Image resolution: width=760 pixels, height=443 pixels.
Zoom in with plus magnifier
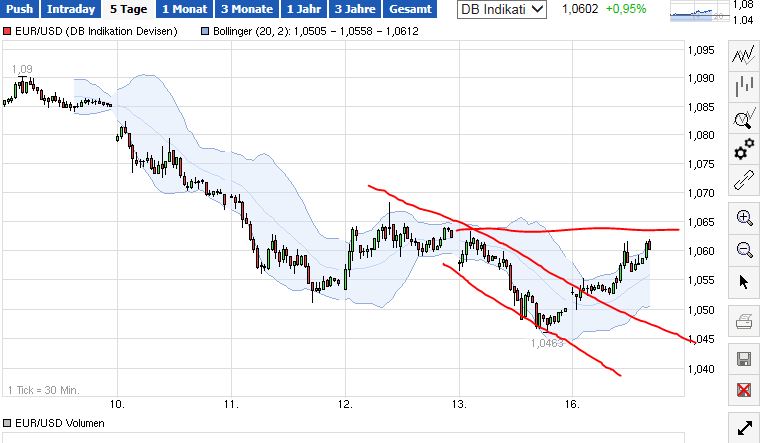pos(744,217)
